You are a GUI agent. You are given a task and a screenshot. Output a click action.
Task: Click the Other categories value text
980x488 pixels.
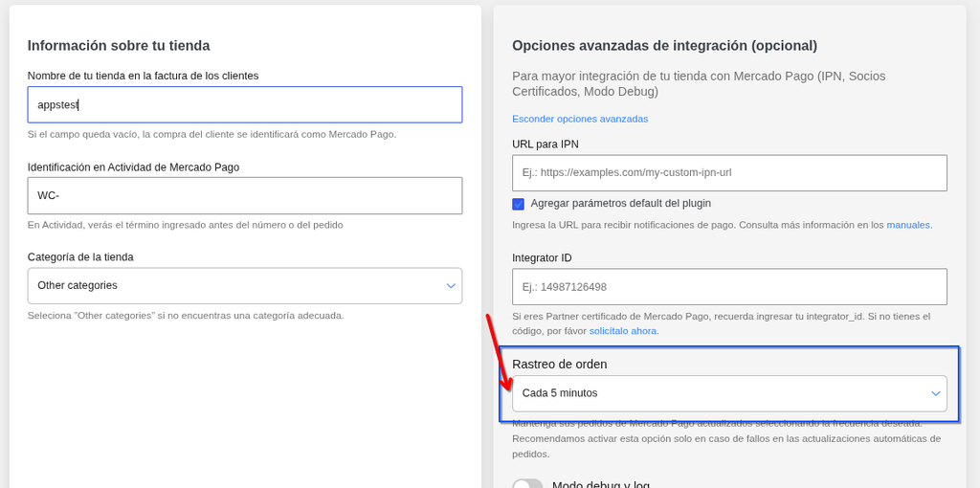click(78, 285)
